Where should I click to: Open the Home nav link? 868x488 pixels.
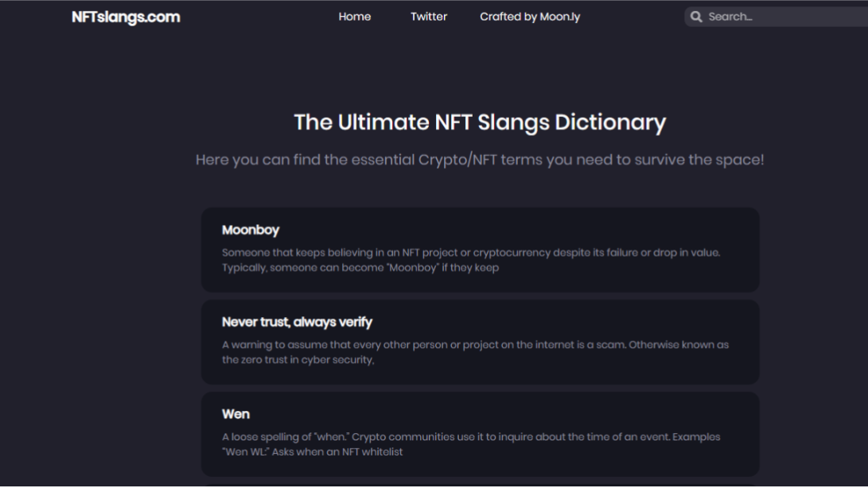354,17
